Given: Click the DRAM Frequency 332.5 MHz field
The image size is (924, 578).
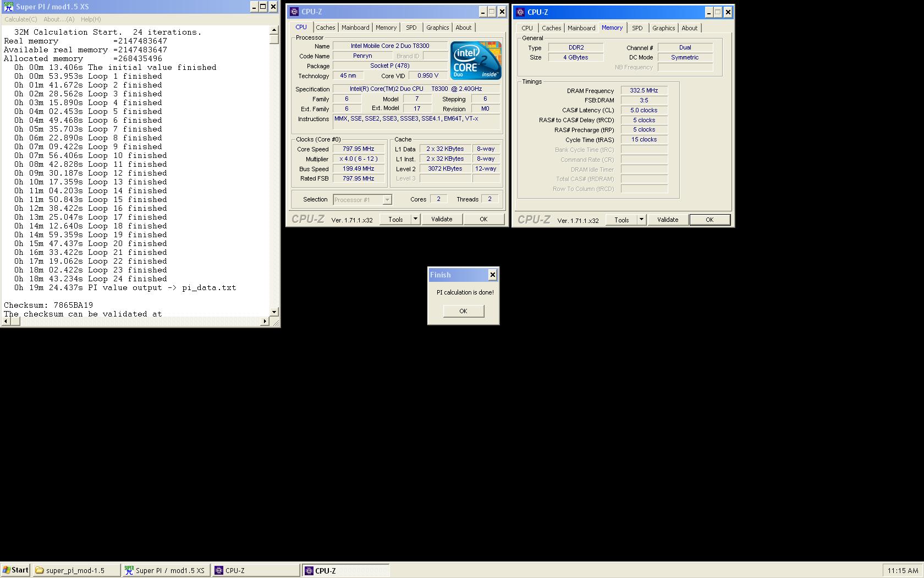Looking at the screenshot, I should click(644, 91).
